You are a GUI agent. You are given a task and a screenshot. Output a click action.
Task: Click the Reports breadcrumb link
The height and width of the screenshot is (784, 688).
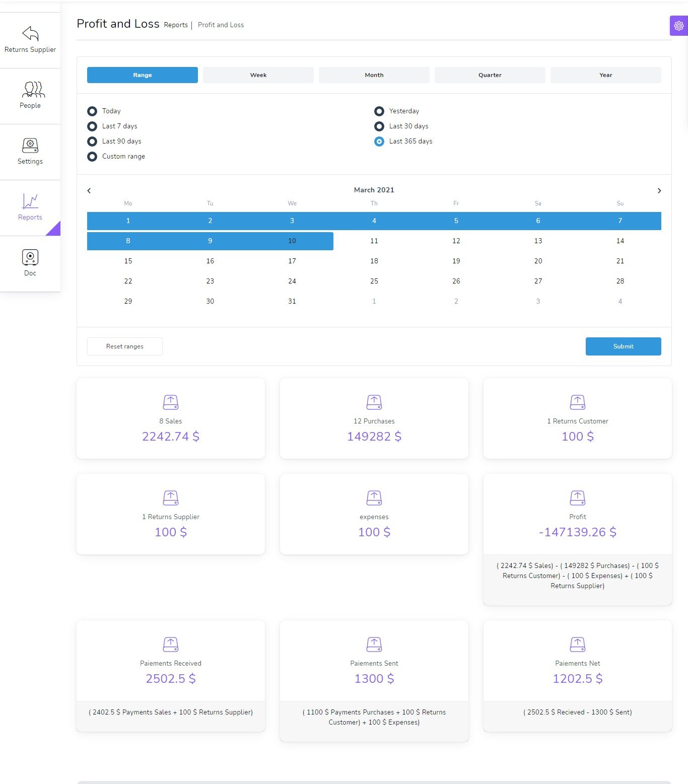(x=176, y=25)
